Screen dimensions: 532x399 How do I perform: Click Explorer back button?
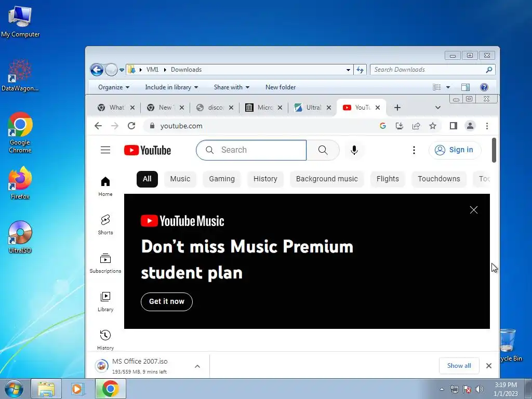coord(97,70)
